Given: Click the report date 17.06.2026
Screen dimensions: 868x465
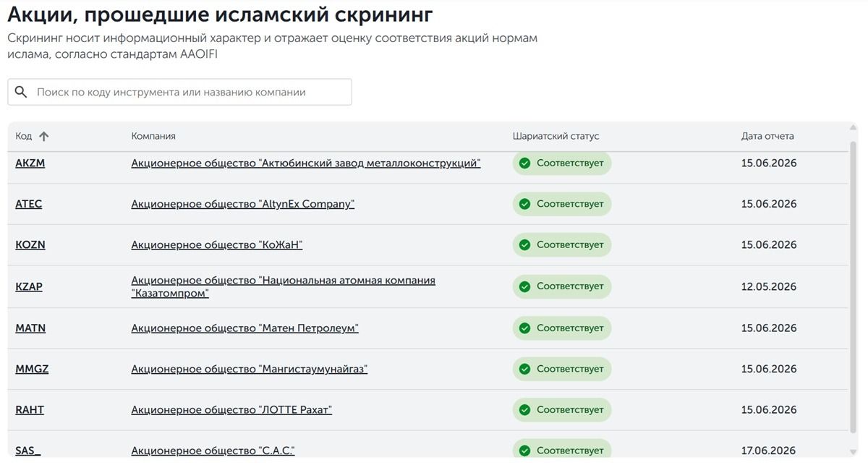Looking at the screenshot, I should (769, 451).
